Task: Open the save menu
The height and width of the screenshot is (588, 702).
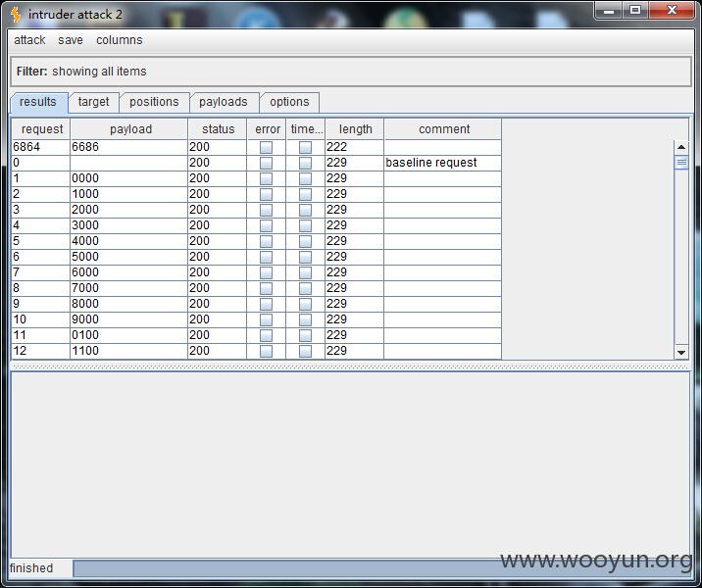Action: (71, 40)
